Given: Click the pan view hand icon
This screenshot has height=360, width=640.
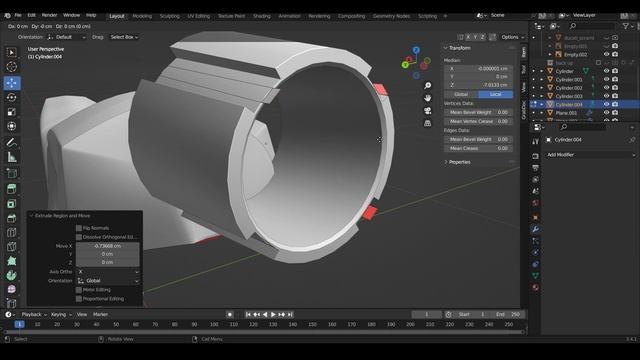Looking at the screenshot, I should [427, 98].
